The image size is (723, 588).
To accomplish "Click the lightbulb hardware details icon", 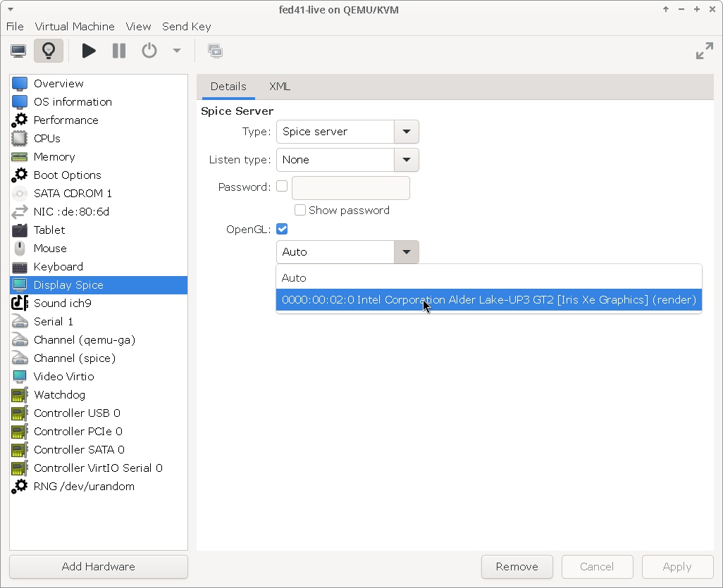I will (49, 51).
